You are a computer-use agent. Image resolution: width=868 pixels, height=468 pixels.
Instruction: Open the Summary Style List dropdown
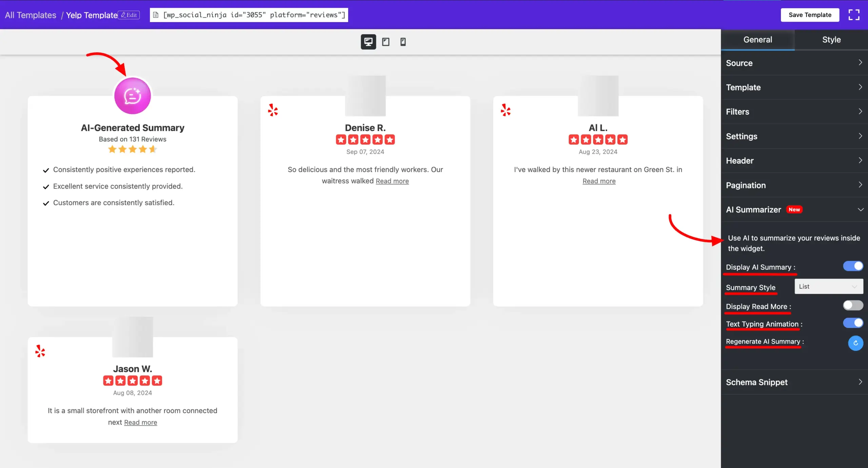pyautogui.click(x=828, y=287)
